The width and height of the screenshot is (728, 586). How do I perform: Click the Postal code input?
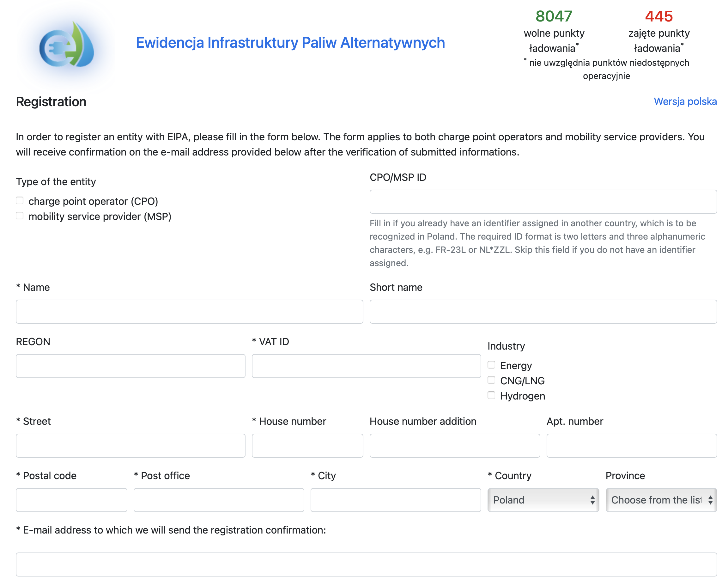tap(71, 500)
